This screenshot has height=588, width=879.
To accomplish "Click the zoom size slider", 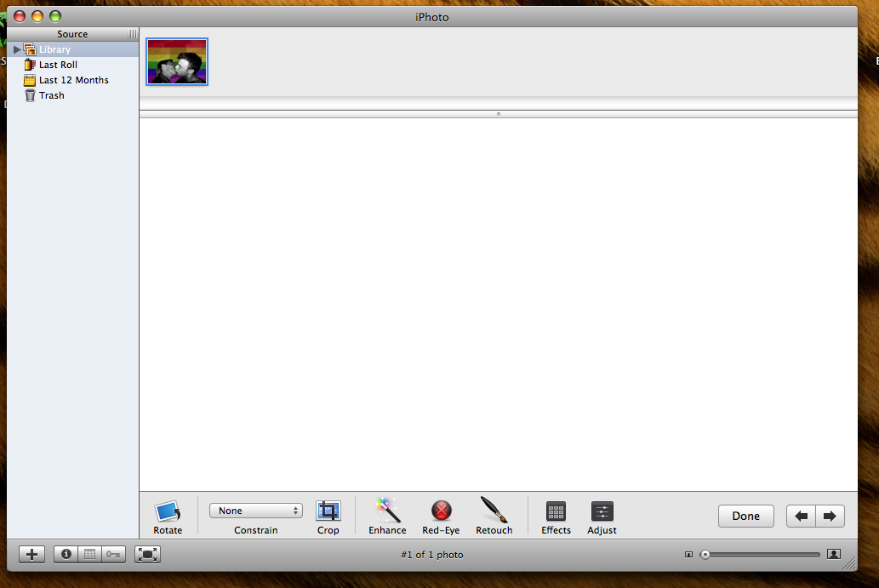I will tap(760, 554).
